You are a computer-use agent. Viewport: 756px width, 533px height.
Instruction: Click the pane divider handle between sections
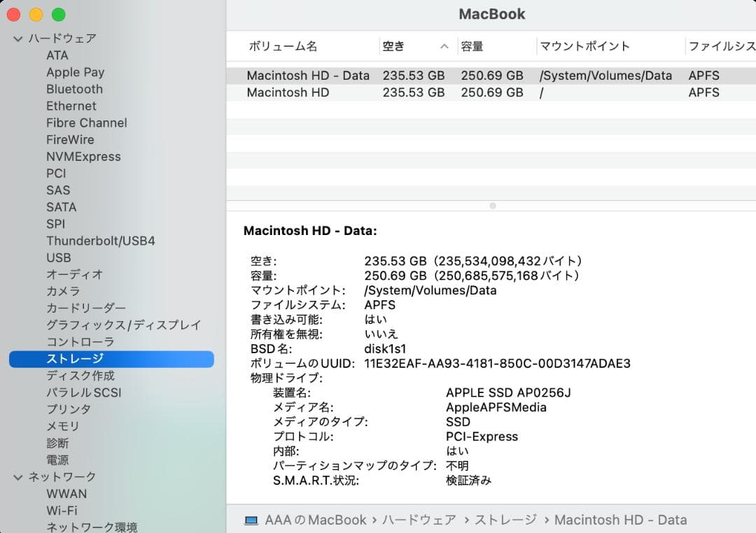point(493,206)
